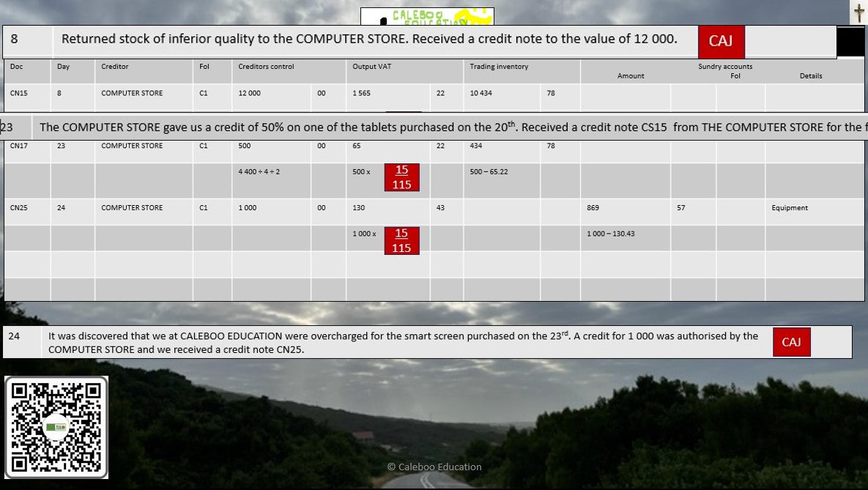
Task: Click the '4 400 ÷ 4 ÷ 2' calculation
Action: tap(259, 171)
